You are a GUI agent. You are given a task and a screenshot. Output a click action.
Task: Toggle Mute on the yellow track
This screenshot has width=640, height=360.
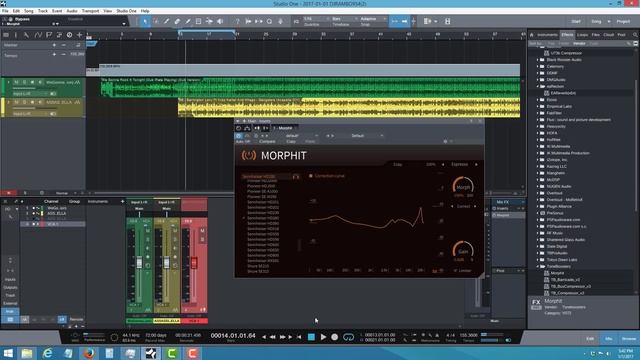[16, 102]
